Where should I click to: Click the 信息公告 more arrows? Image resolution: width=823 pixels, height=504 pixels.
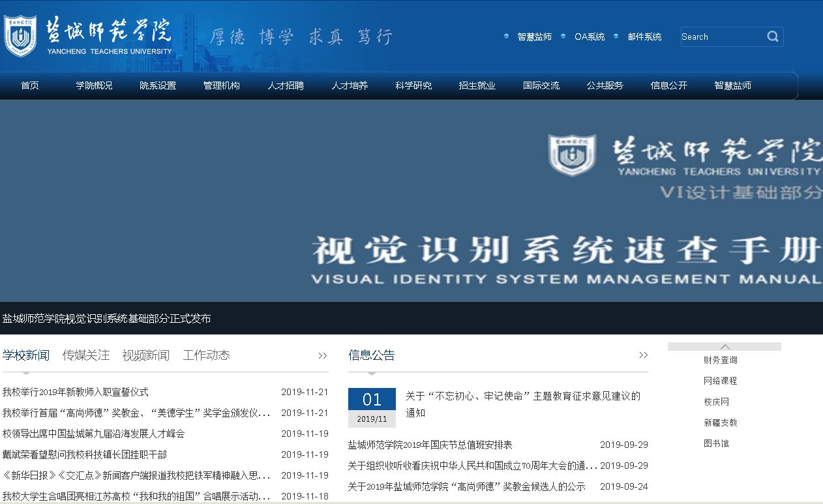click(x=644, y=355)
